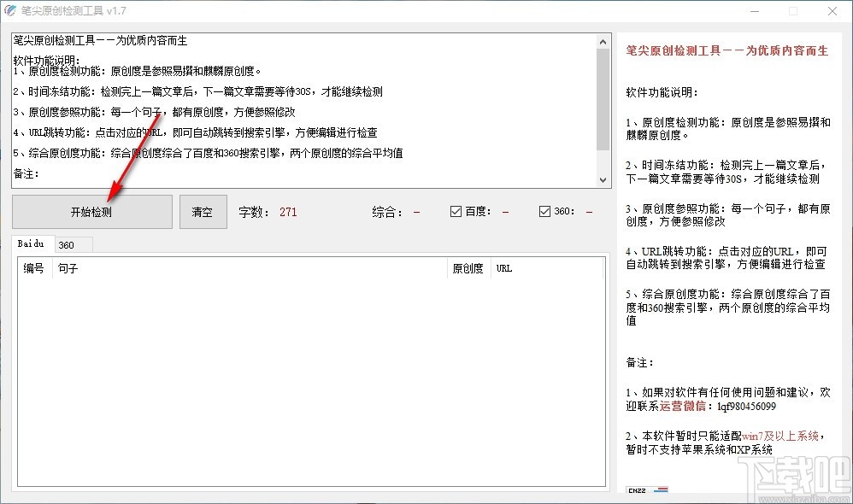Viewport: 853px width, 504px height.
Task: Click the 开始检测 start detection button
Action: coord(92,212)
